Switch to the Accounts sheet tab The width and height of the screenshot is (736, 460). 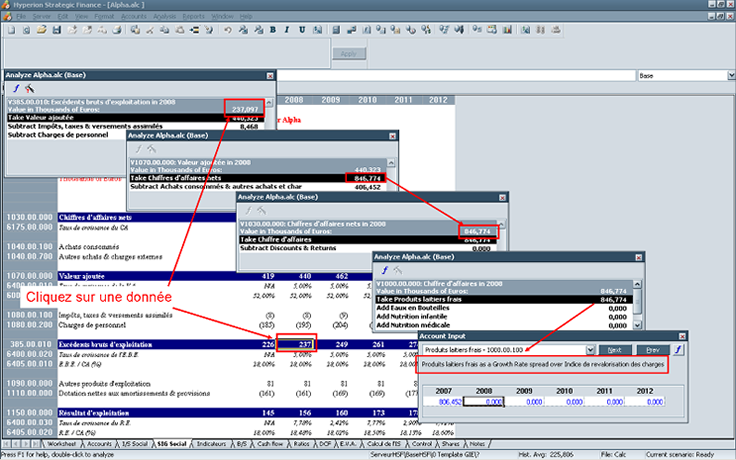[x=99, y=444]
